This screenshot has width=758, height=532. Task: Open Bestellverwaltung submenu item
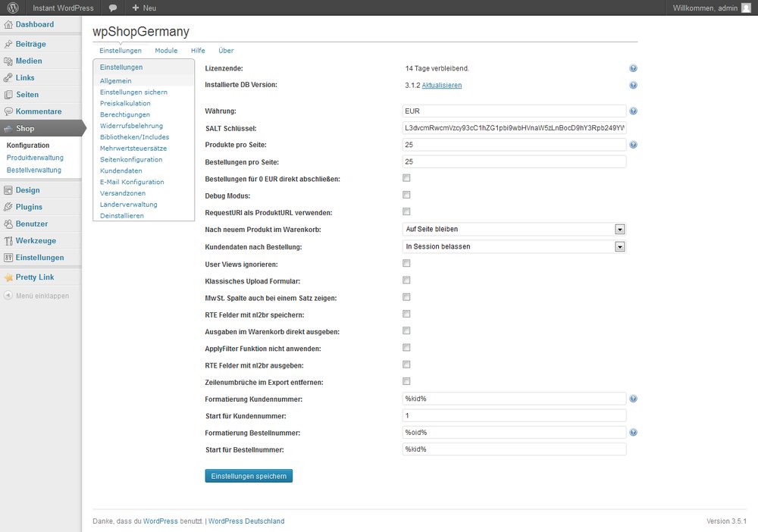pos(34,170)
